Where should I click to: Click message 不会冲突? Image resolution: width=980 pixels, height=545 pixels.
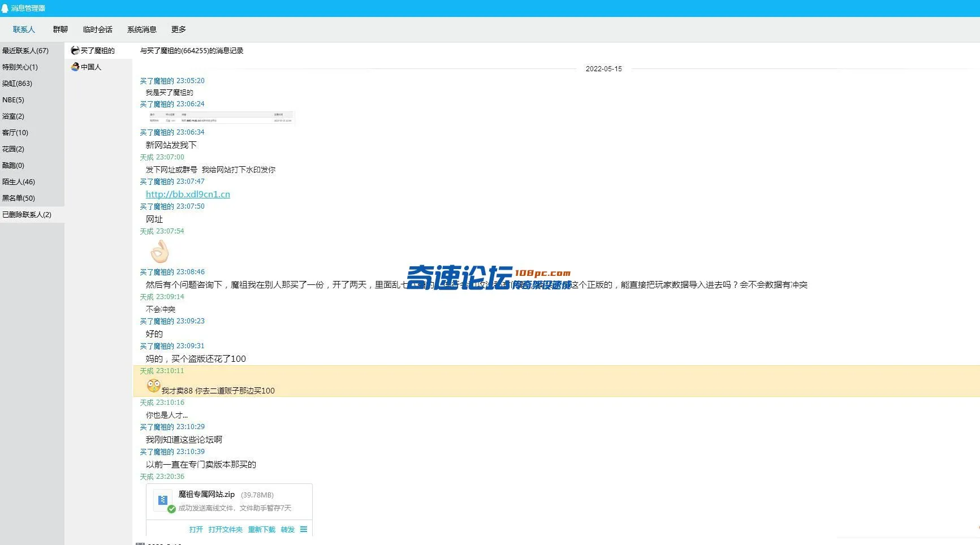[x=161, y=309]
